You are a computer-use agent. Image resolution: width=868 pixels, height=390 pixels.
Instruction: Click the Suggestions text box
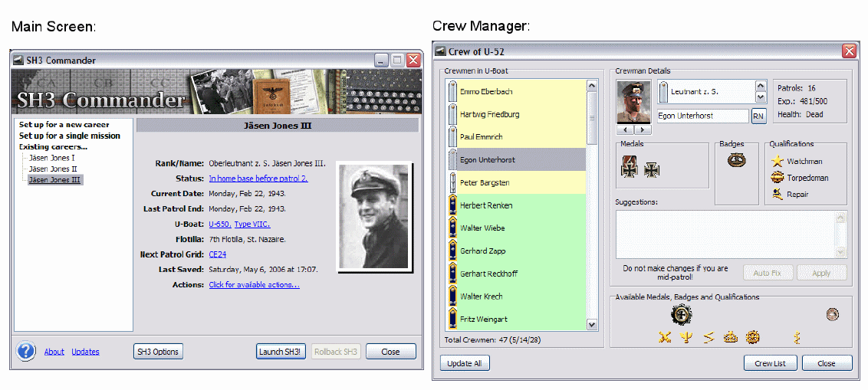732,234
